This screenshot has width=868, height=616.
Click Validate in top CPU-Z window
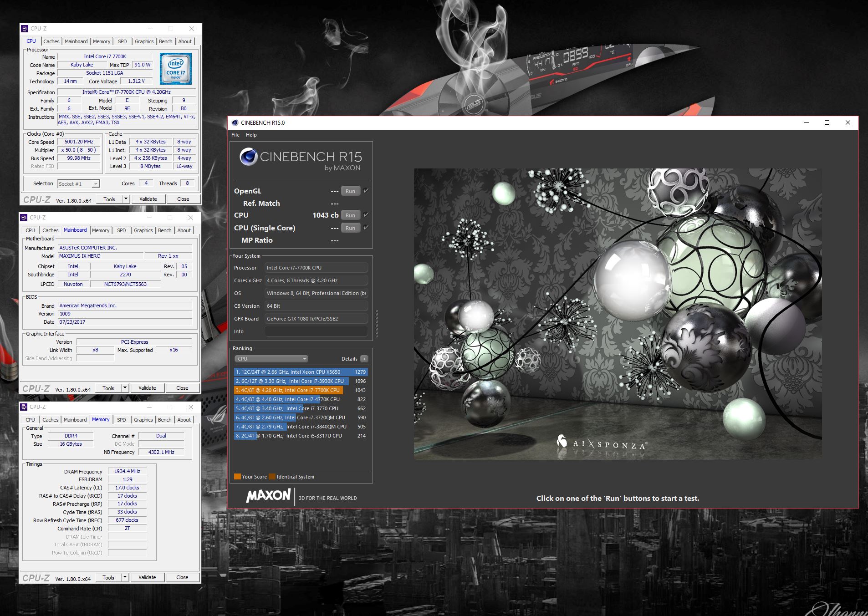(148, 199)
